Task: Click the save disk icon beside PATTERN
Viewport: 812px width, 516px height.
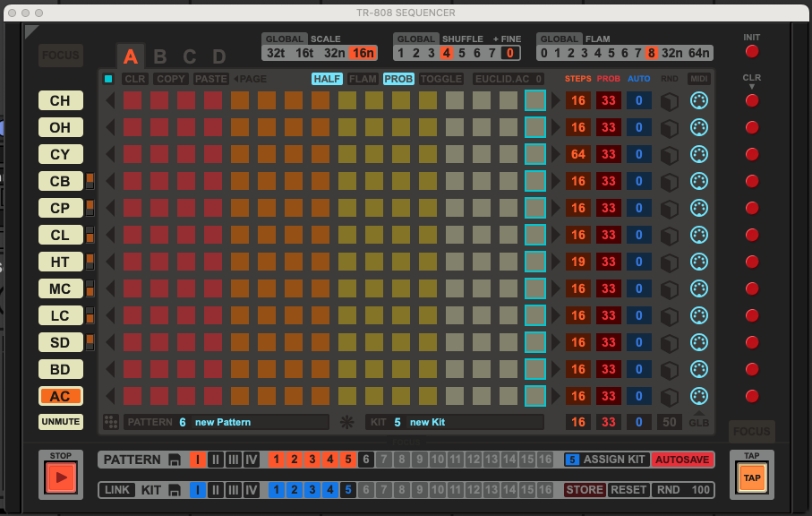Action: click(x=175, y=460)
